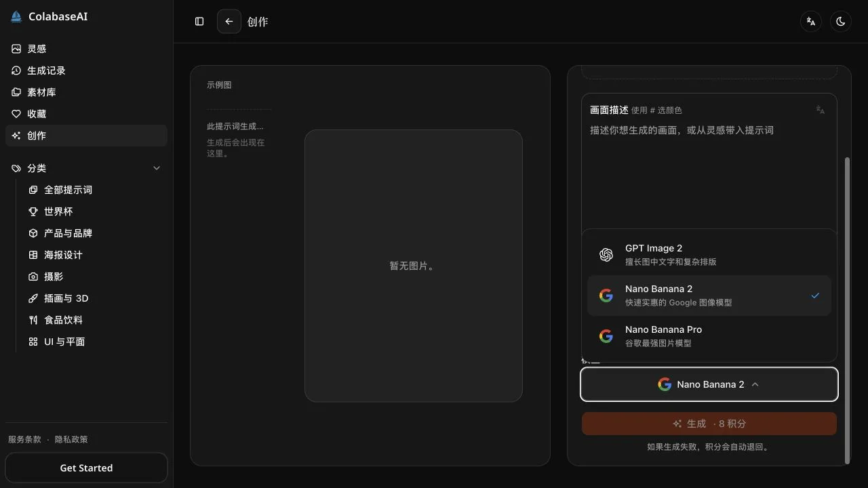Close the Nano Banana 2 model dropdown
868x488 pixels.
(709, 384)
